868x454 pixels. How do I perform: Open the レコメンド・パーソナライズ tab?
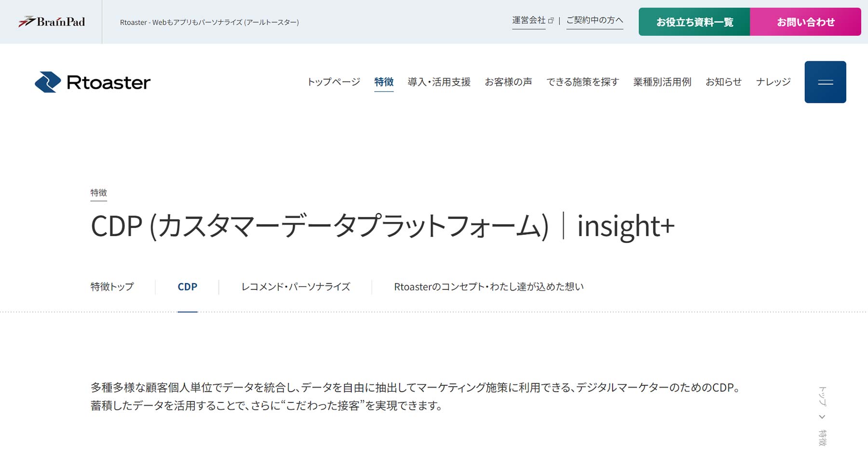[295, 286]
